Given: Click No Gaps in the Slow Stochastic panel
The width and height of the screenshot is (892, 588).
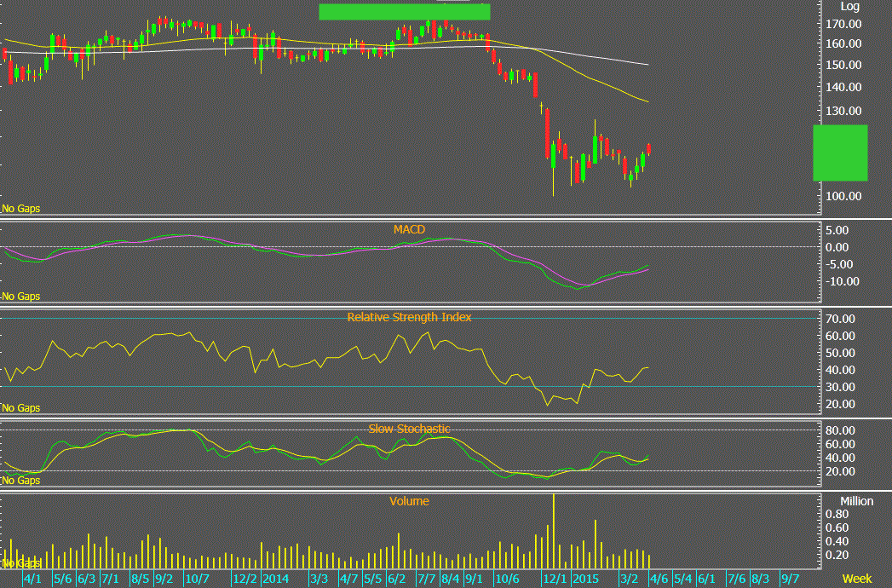Looking at the screenshot, I should point(21,481).
